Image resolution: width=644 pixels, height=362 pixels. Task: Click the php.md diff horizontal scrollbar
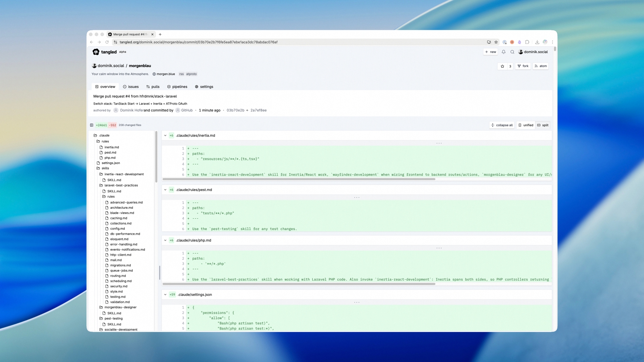(x=298, y=284)
